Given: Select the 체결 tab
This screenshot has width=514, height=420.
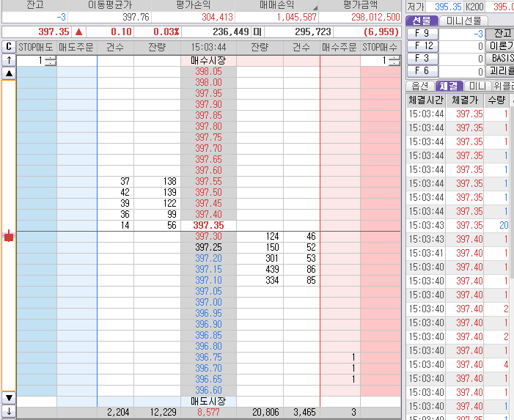Looking at the screenshot, I should point(449,86).
